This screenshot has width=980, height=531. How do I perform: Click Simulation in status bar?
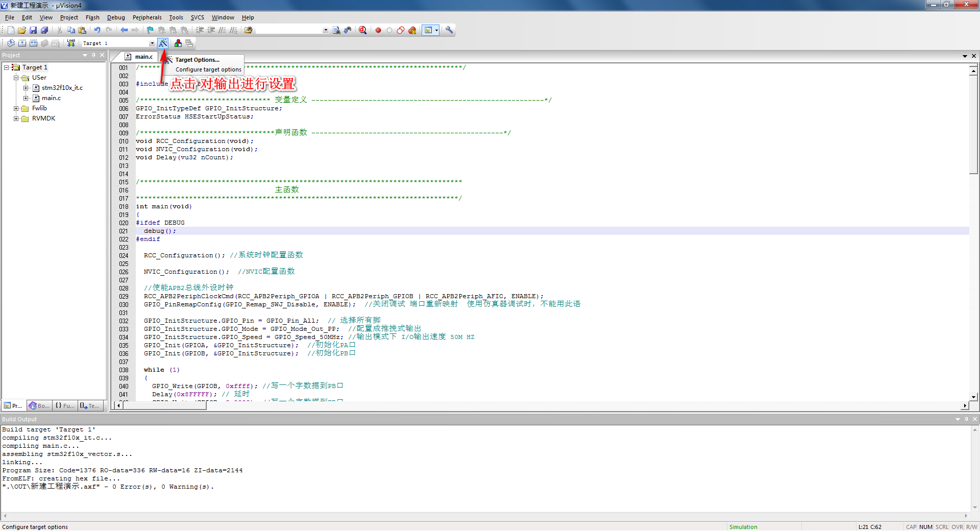pos(743,527)
